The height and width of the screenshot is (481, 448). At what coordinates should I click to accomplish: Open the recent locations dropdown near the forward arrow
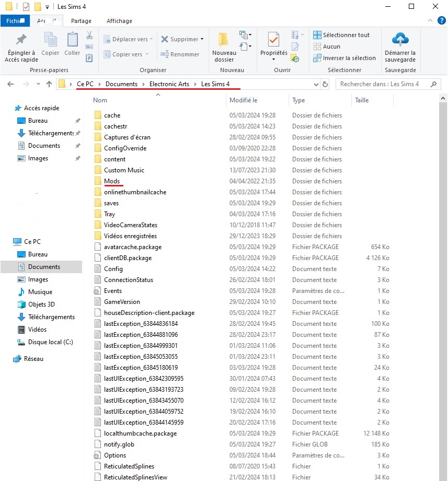click(x=38, y=84)
